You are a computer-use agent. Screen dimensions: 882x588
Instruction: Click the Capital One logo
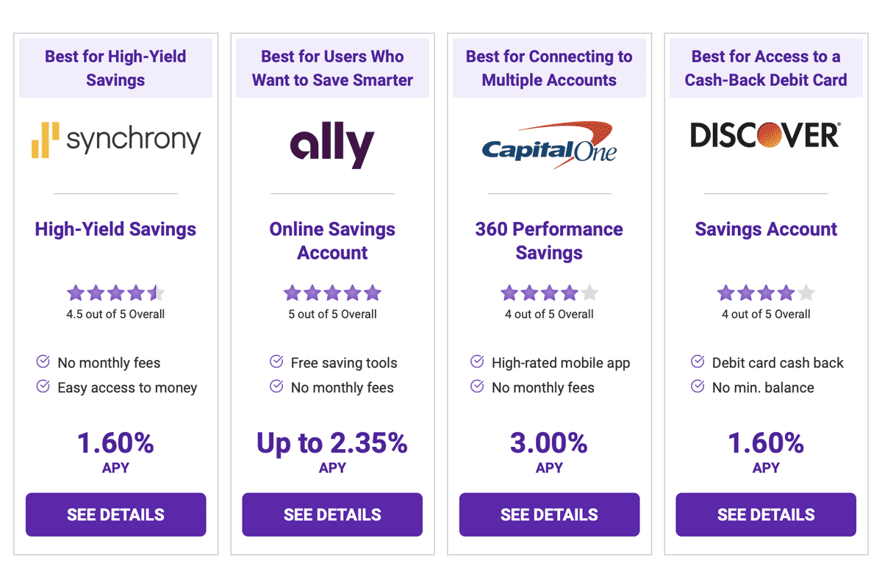(549, 144)
